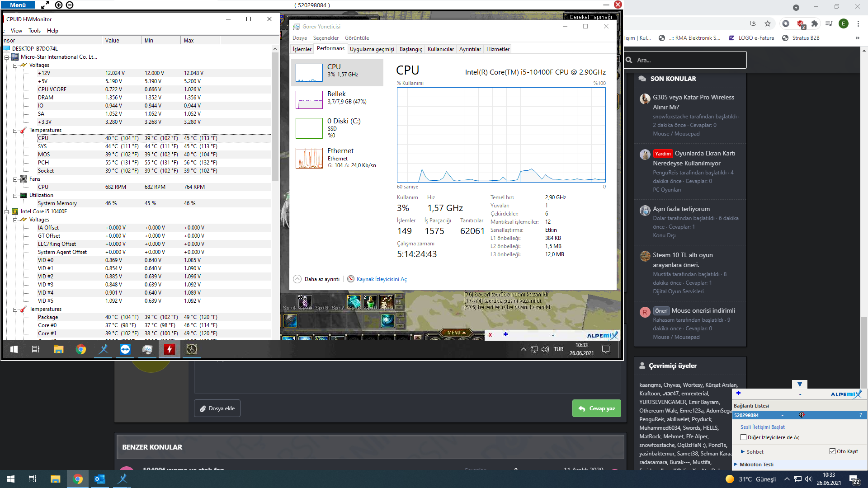Bookmark this page with the star icon

tap(768, 23)
